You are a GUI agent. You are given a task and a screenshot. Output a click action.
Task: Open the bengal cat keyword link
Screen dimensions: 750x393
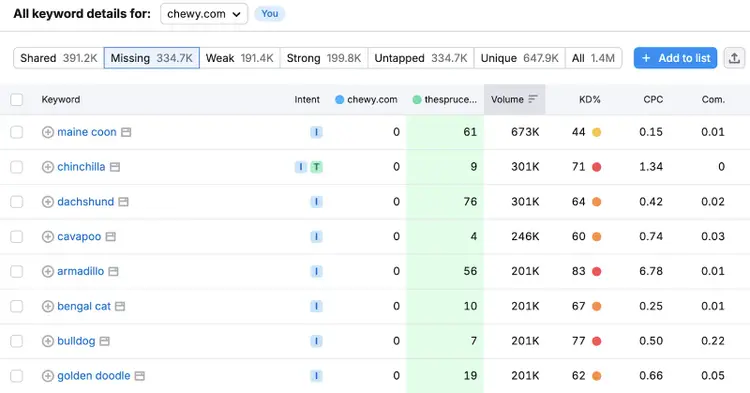point(84,306)
